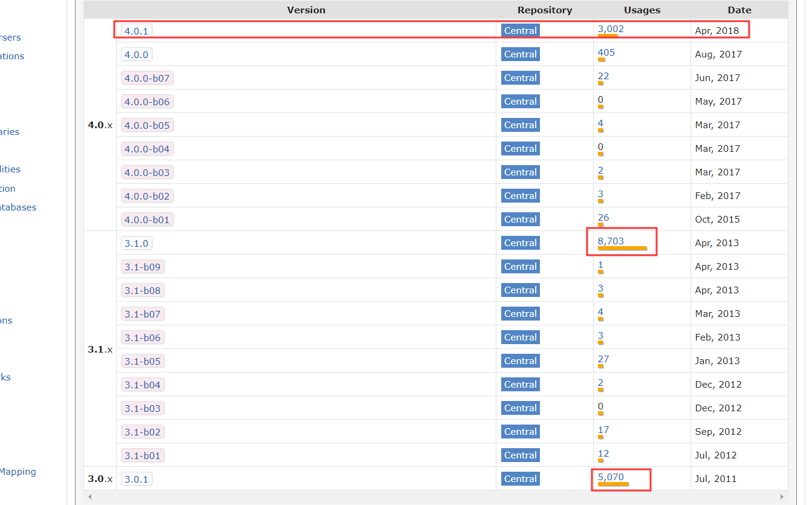Click the Repository column header

545,10
